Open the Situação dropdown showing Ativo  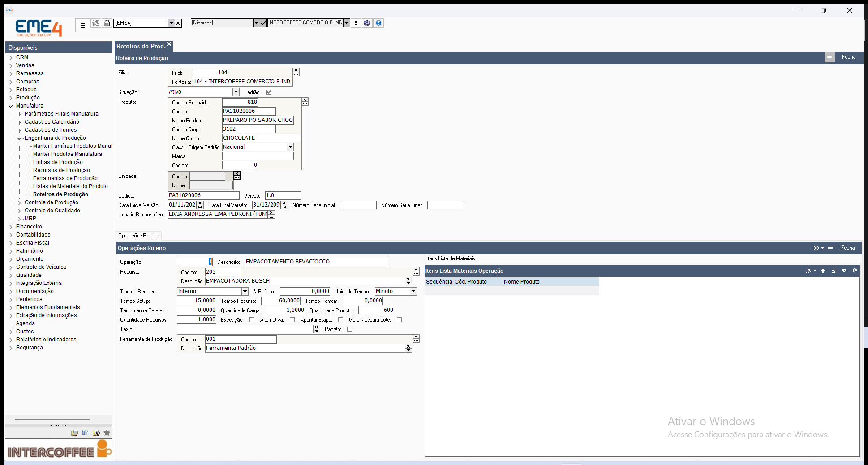tap(236, 92)
